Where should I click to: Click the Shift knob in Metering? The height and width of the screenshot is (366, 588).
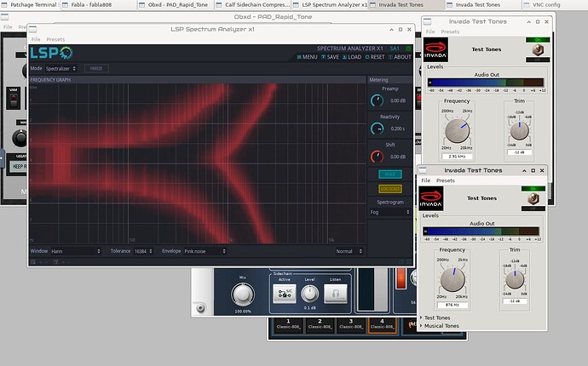point(377,157)
